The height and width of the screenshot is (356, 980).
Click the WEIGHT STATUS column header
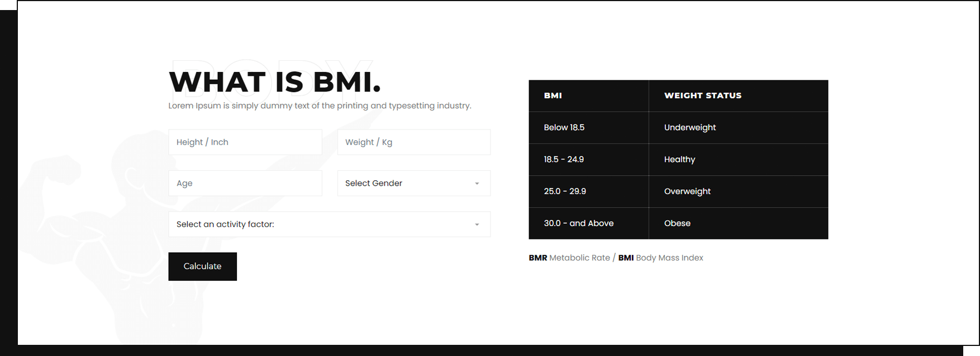pyautogui.click(x=739, y=96)
